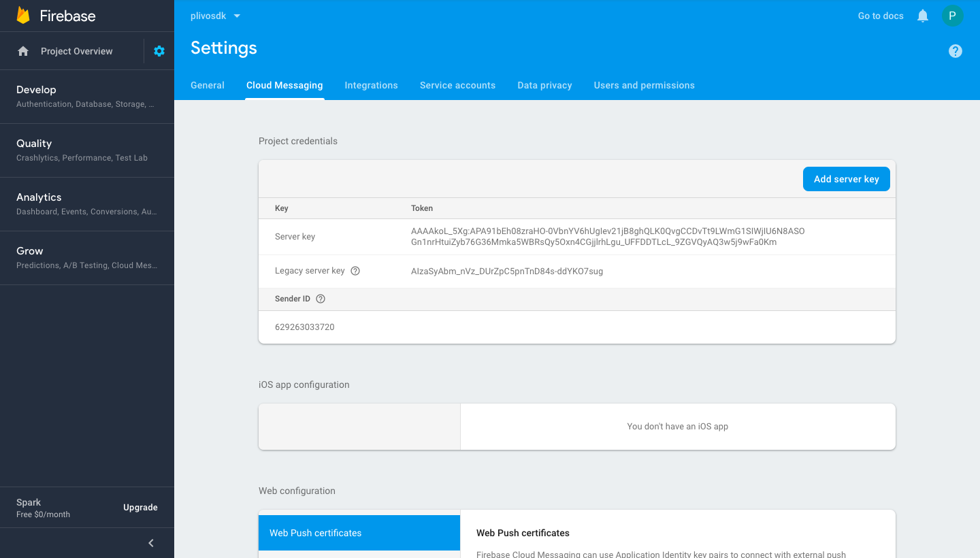Follow the Go to docs link

coord(881,16)
